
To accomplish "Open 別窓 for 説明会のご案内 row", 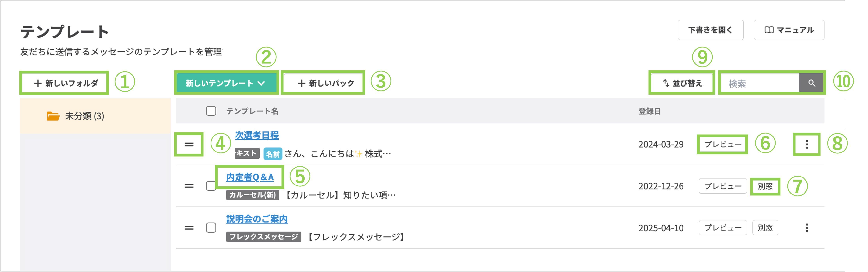I will [765, 228].
